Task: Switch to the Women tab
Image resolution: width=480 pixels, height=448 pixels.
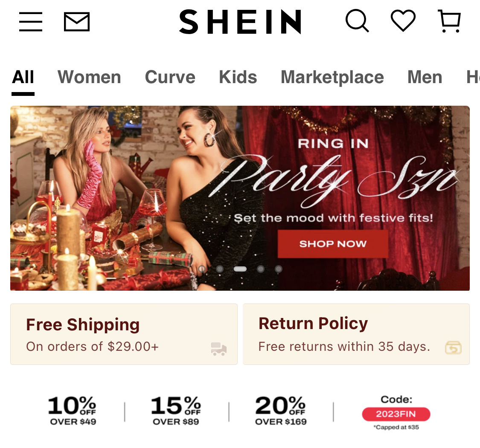Action: click(x=90, y=77)
